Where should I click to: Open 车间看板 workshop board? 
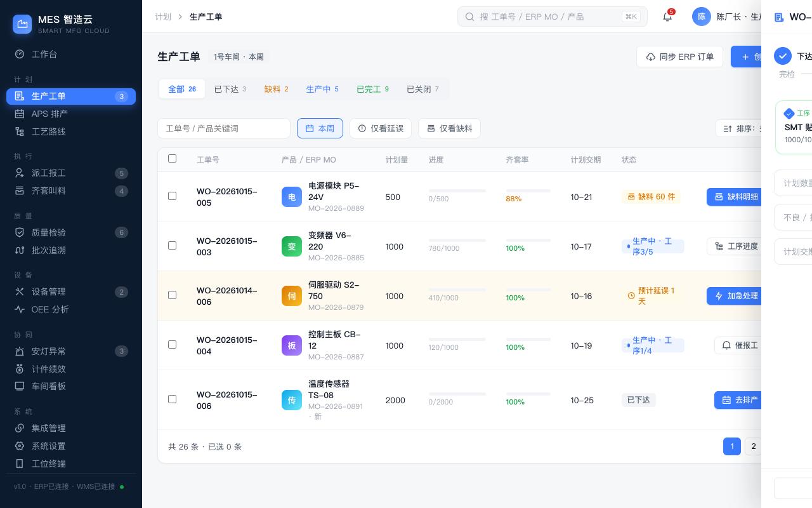[x=71, y=386]
